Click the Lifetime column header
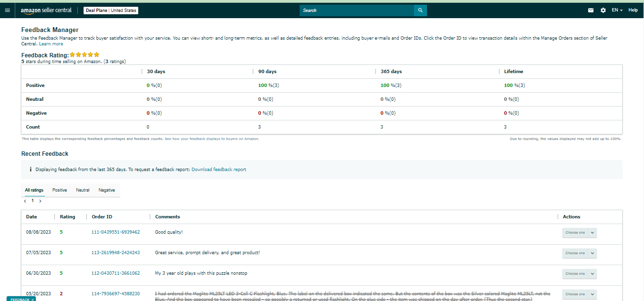Screen dimensions: 644x301 (514, 72)
